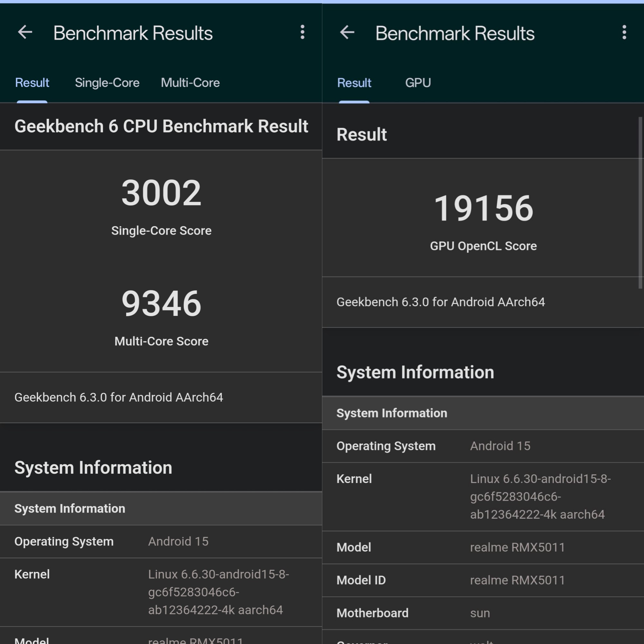Tap the Model label on GPU screen

pos(354,547)
